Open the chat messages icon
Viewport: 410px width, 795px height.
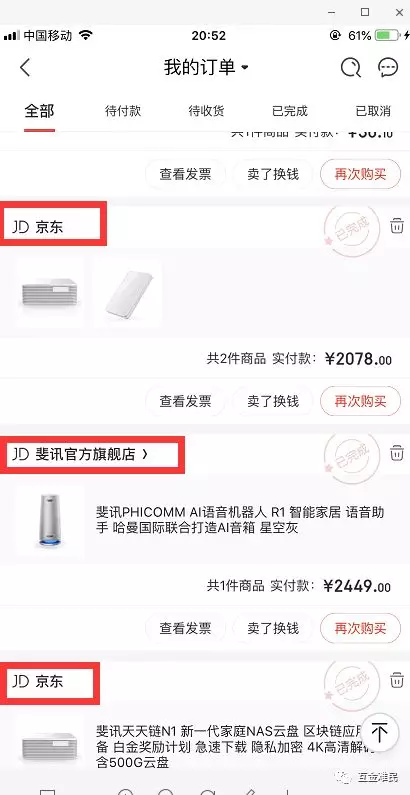[x=388, y=67]
